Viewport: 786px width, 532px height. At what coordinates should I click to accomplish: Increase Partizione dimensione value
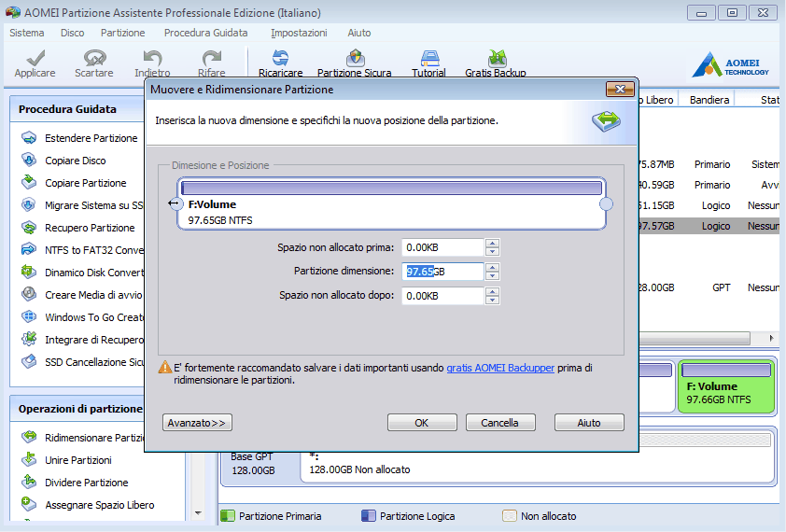point(492,267)
